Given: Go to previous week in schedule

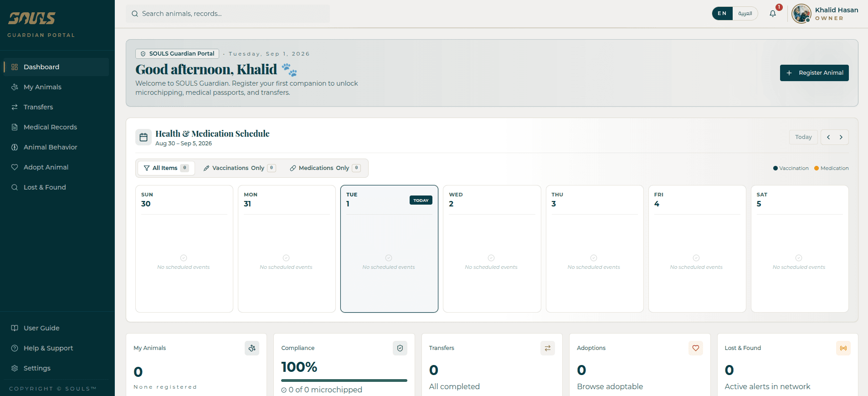Looking at the screenshot, I should click(828, 137).
